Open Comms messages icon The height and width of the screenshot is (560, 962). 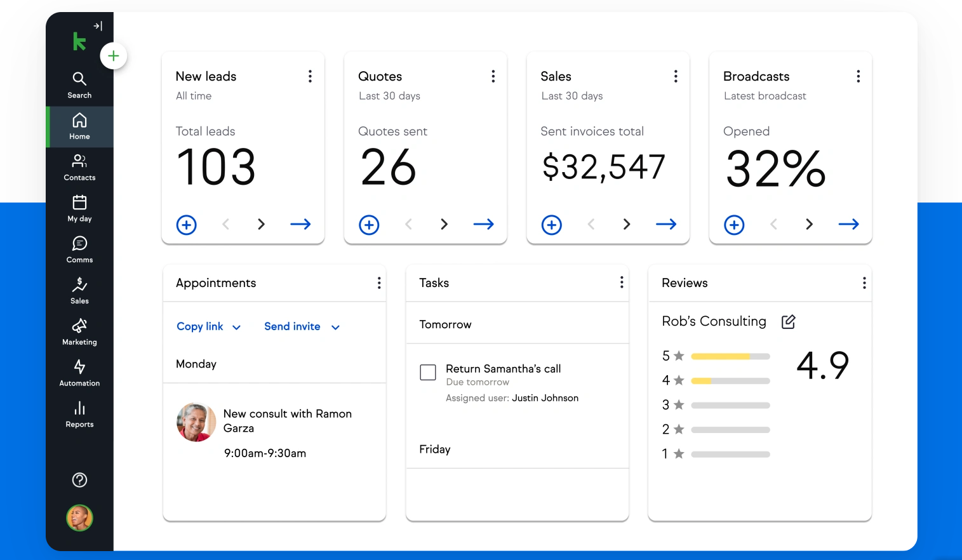[79, 250]
